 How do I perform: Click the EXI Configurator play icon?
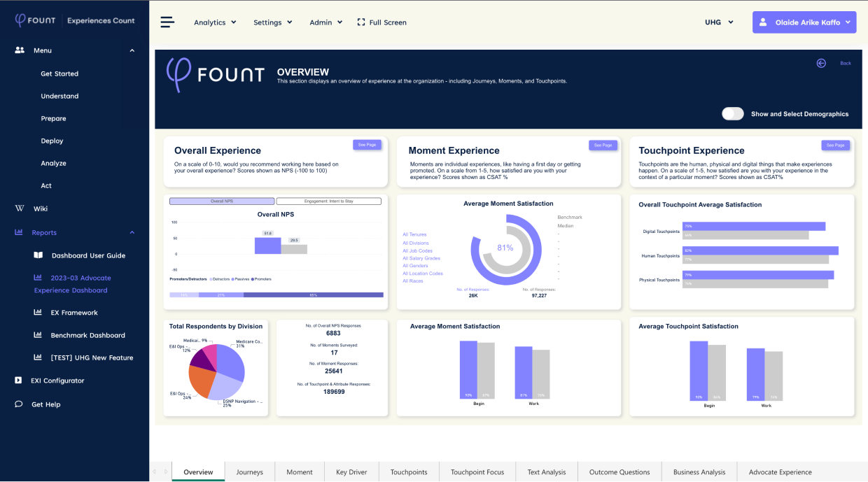[18, 381]
